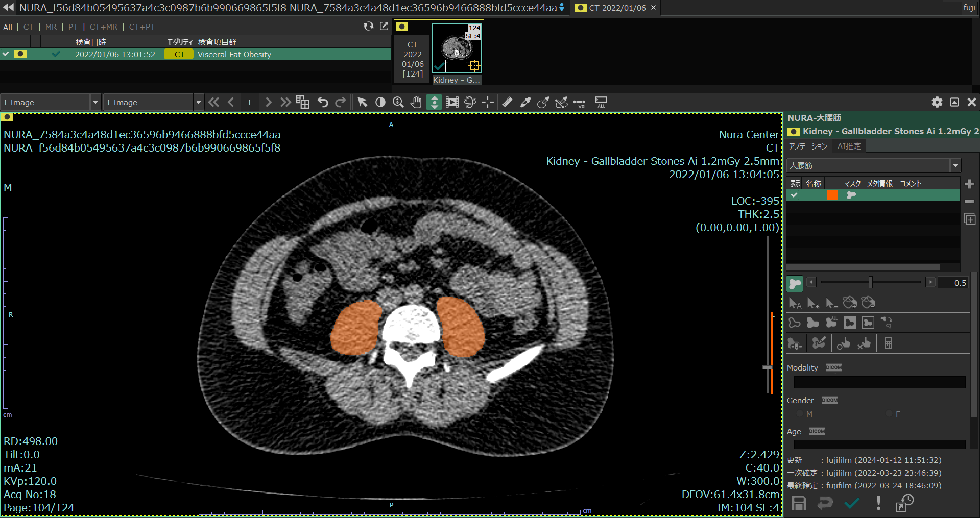Select the ruler measurement tool
The width and height of the screenshot is (980, 518).
[507, 102]
